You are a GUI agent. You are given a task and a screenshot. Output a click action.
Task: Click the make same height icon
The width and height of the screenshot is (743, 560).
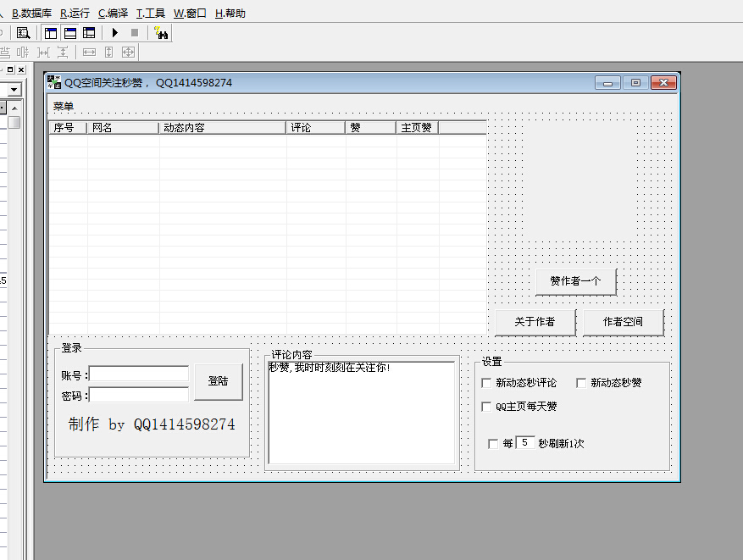(109, 53)
